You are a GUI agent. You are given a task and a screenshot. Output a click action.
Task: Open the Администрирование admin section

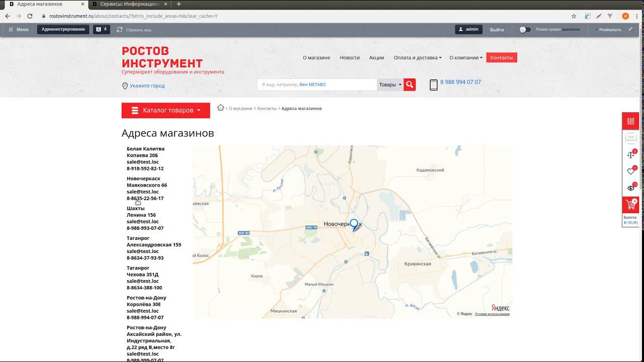tap(63, 30)
